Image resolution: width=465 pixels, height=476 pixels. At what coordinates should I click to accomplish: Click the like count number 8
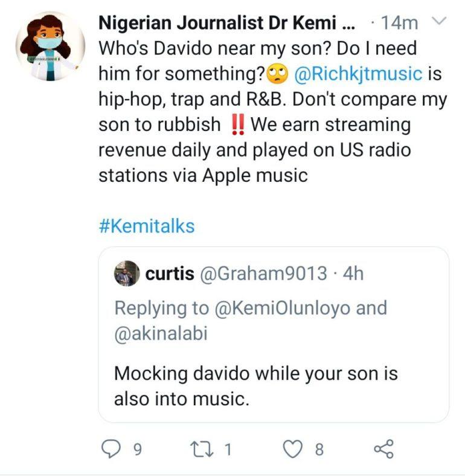pyautogui.click(x=319, y=449)
